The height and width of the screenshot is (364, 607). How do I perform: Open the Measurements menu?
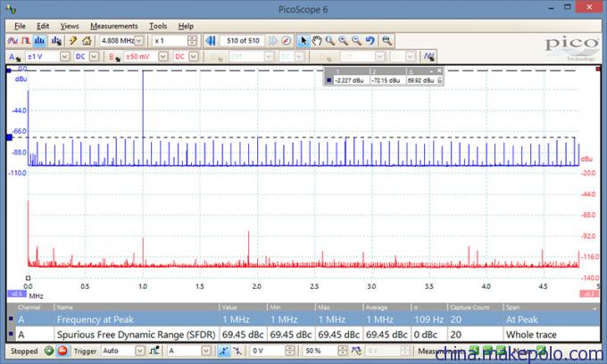(x=114, y=26)
